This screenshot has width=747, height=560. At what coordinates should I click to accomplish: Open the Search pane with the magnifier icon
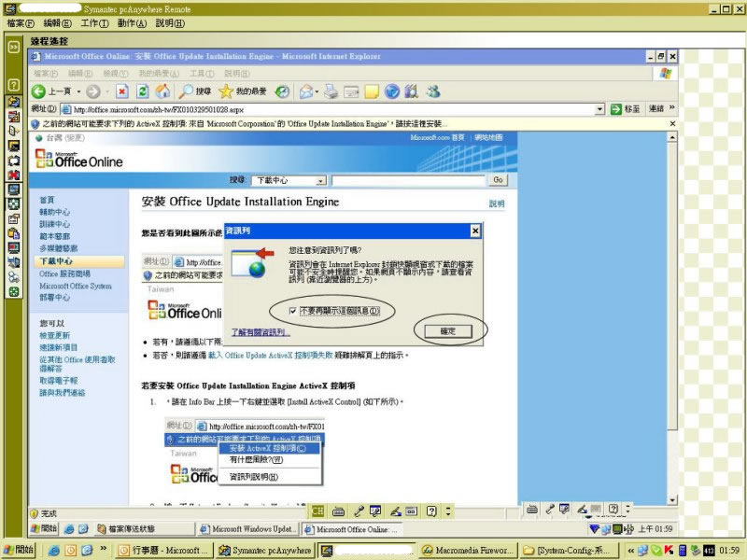coord(185,91)
